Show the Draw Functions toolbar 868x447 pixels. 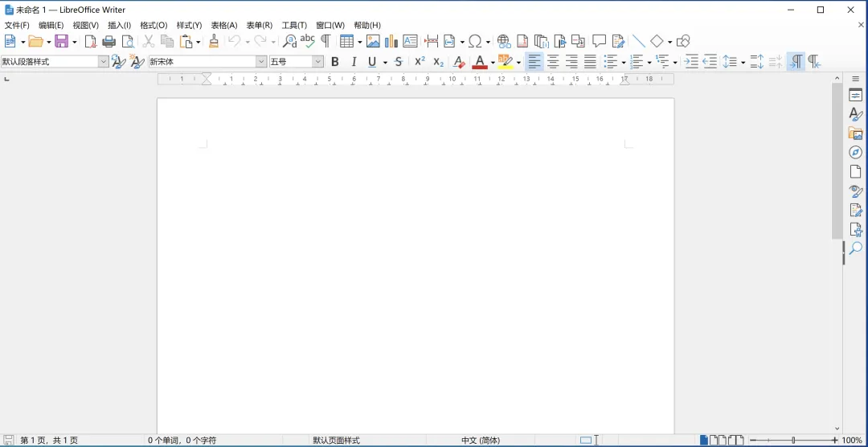[683, 41]
